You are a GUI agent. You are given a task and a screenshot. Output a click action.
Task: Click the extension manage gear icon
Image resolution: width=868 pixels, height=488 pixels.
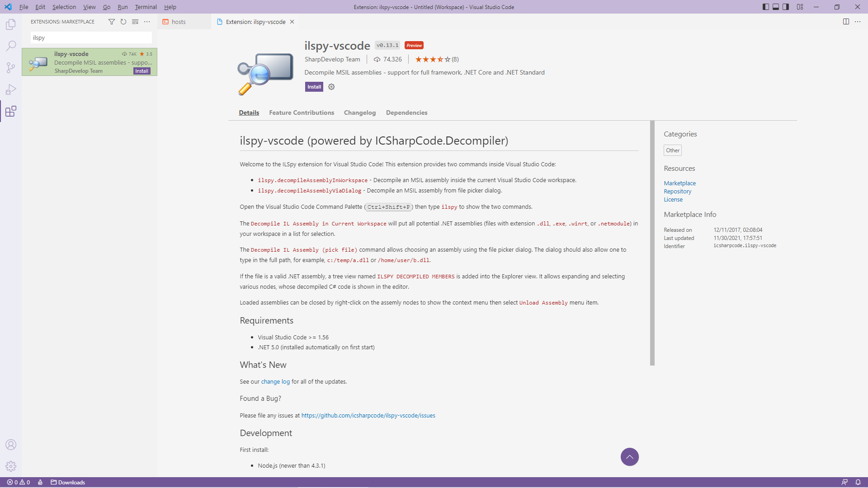(331, 87)
